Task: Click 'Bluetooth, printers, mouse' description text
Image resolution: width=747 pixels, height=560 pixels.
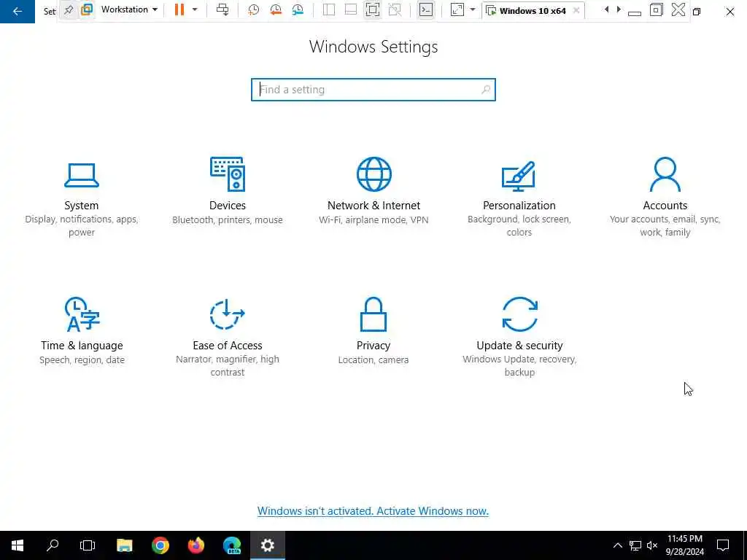Action: (228, 220)
